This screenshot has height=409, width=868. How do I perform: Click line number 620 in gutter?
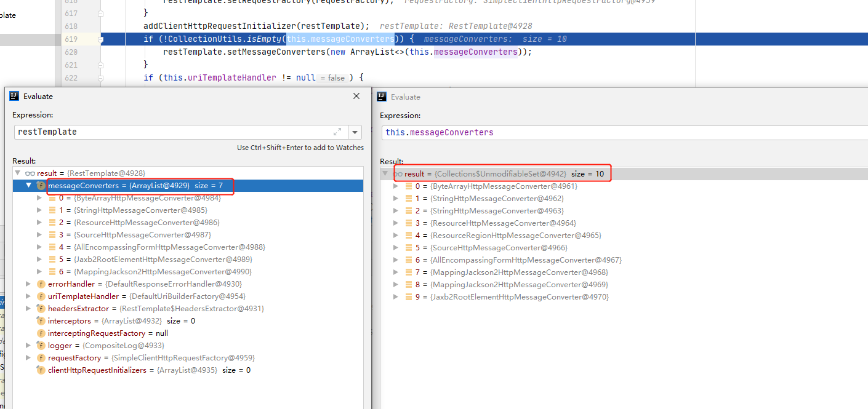71,52
